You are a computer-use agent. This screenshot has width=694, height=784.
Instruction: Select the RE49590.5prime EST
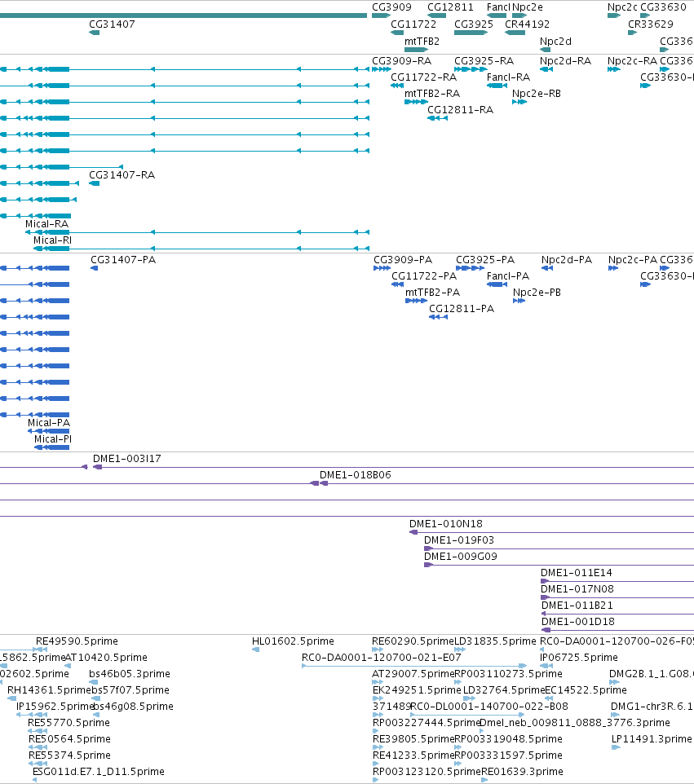[42, 650]
